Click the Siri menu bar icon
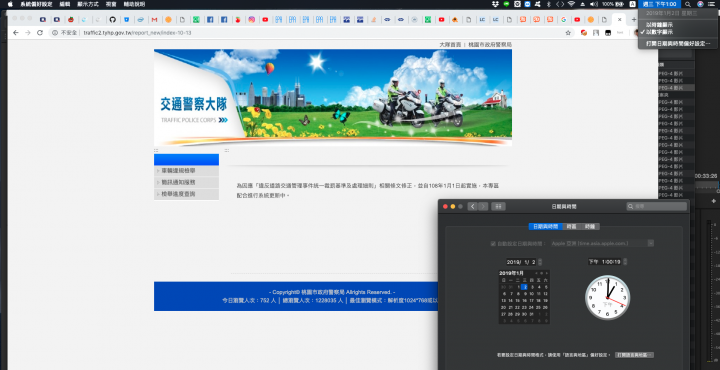720x370 pixels. [700, 4]
